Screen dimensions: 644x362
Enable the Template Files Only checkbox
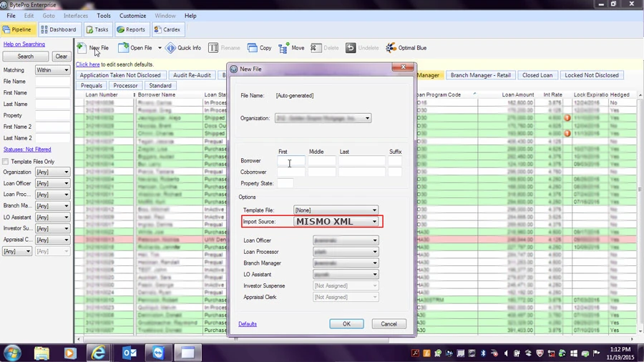[x=5, y=161]
